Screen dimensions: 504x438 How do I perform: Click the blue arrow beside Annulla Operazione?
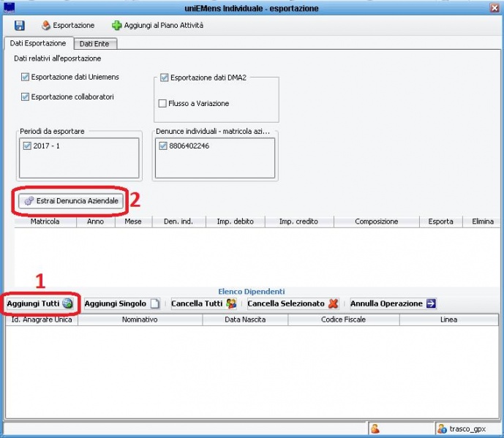pos(431,303)
